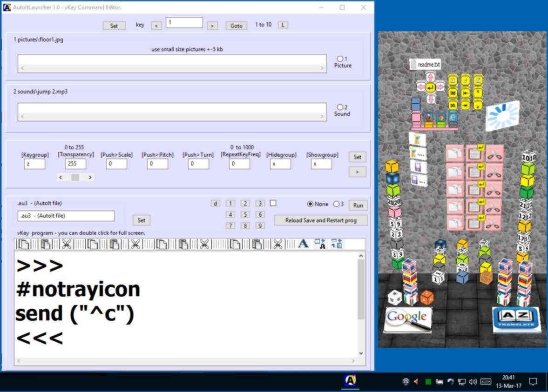Click the Transparency slider thumb

pyautogui.click(x=75, y=177)
